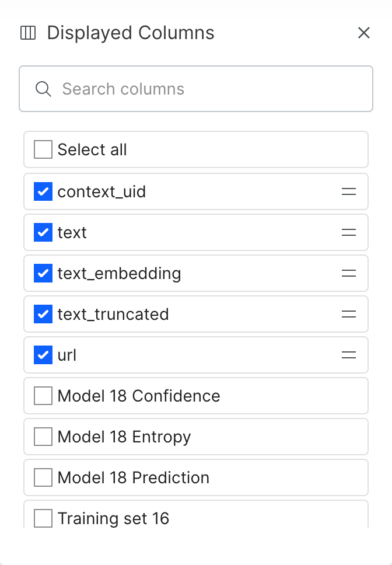The width and height of the screenshot is (392, 565).
Task: Click the text_truncated row grip icon
Action: coord(349,314)
